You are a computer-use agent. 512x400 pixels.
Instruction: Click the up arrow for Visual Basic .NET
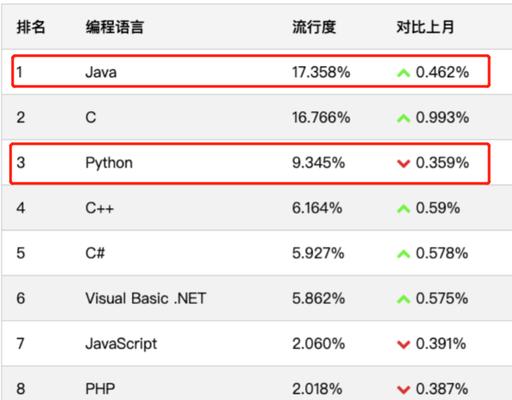(403, 299)
